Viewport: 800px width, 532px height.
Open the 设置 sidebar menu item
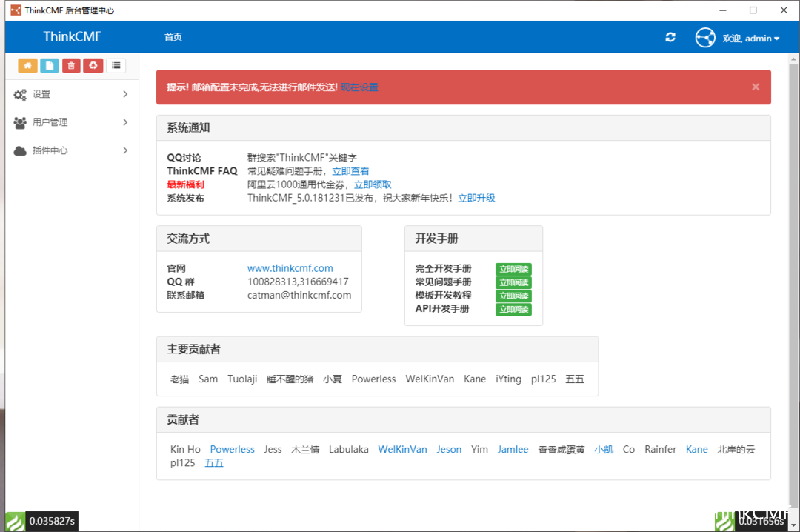tap(71, 94)
